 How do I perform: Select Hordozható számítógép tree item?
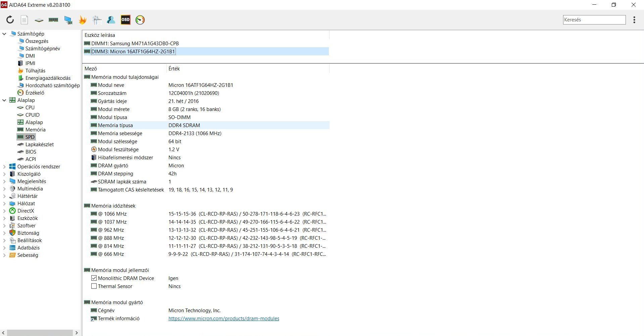pyautogui.click(x=53, y=86)
